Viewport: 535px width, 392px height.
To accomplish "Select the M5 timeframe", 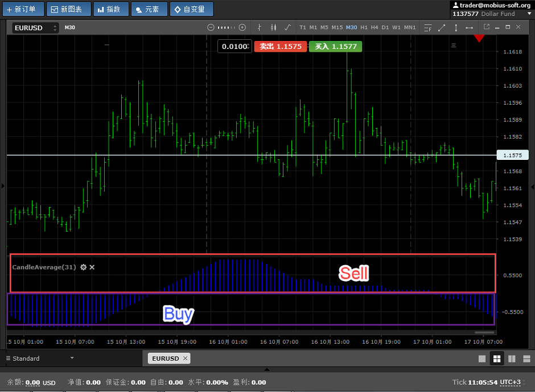I will [324, 27].
